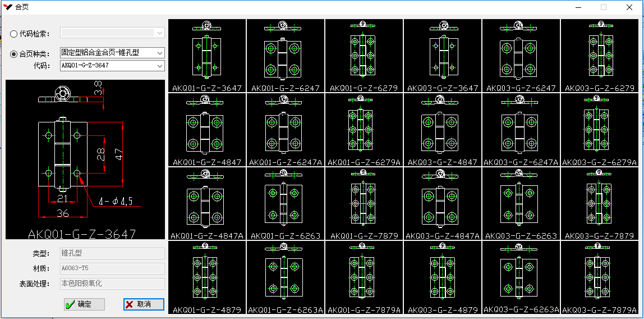Enable the 代码检索 radio option
The height and width of the screenshot is (319, 644).
pyautogui.click(x=14, y=34)
